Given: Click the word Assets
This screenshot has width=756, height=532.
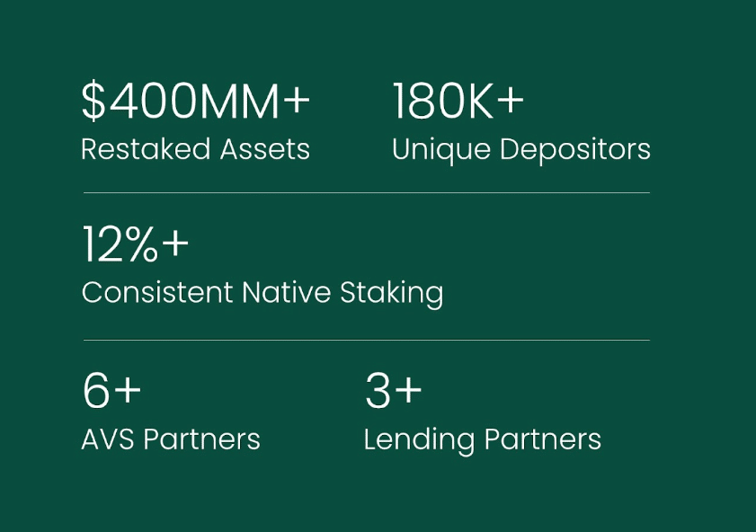Looking at the screenshot, I should click(264, 149).
